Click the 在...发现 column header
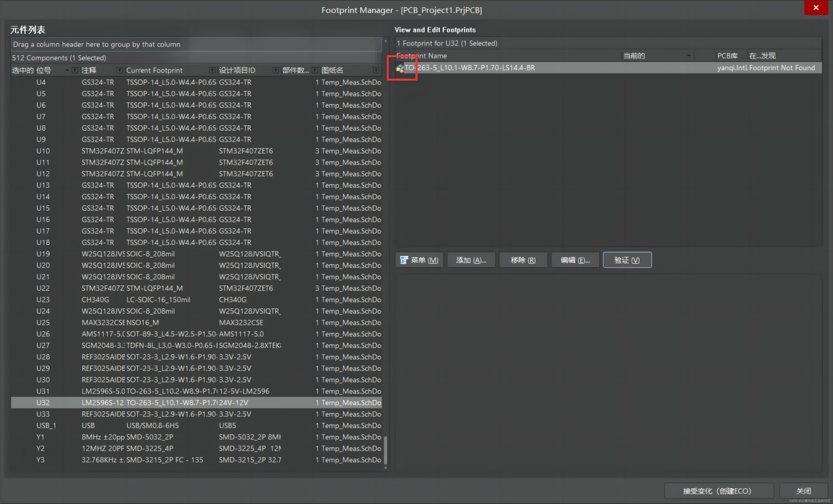This screenshot has width=833, height=504. tap(762, 56)
